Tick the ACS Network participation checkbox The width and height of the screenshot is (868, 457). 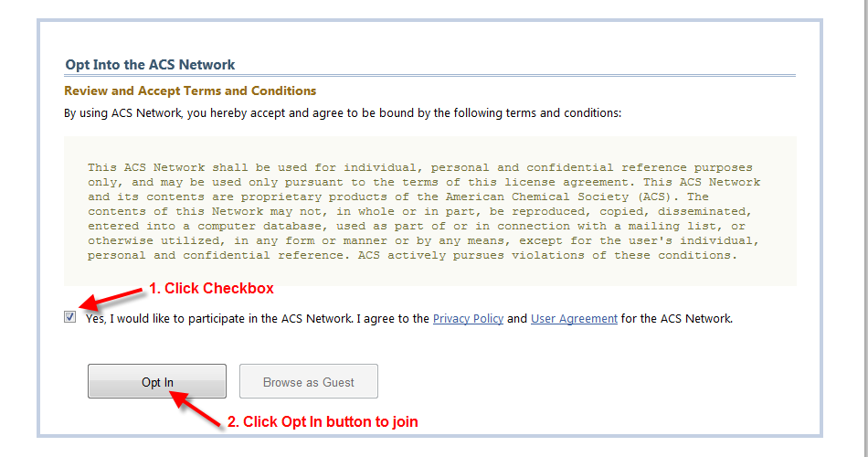[x=70, y=317]
